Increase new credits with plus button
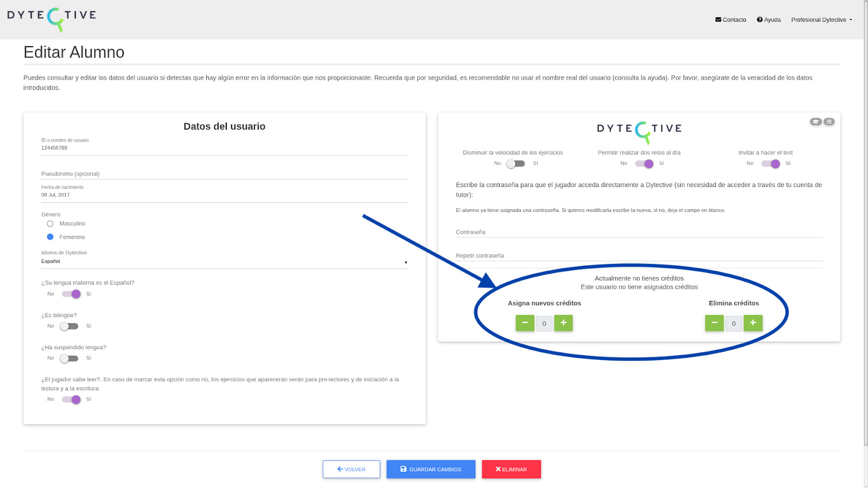868x488 pixels. click(x=564, y=323)
